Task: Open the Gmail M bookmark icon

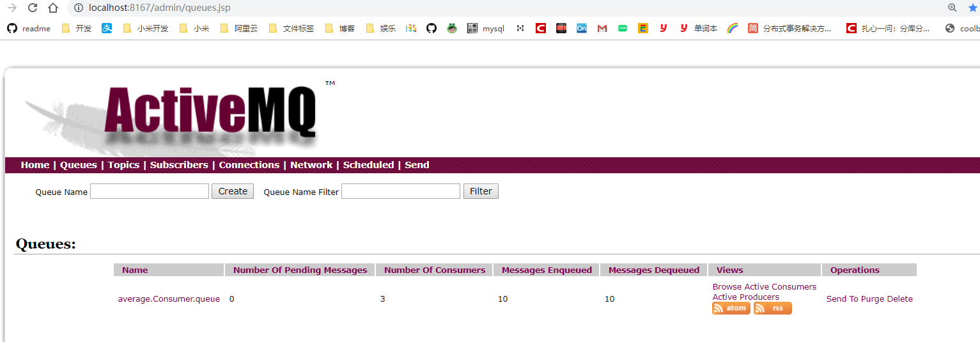Action: coord(602,28)
